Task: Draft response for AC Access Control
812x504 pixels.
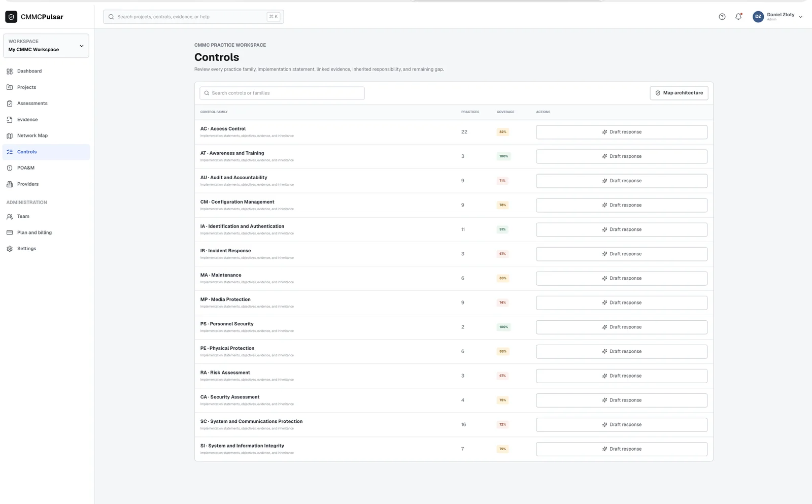Action: [622, 132]
